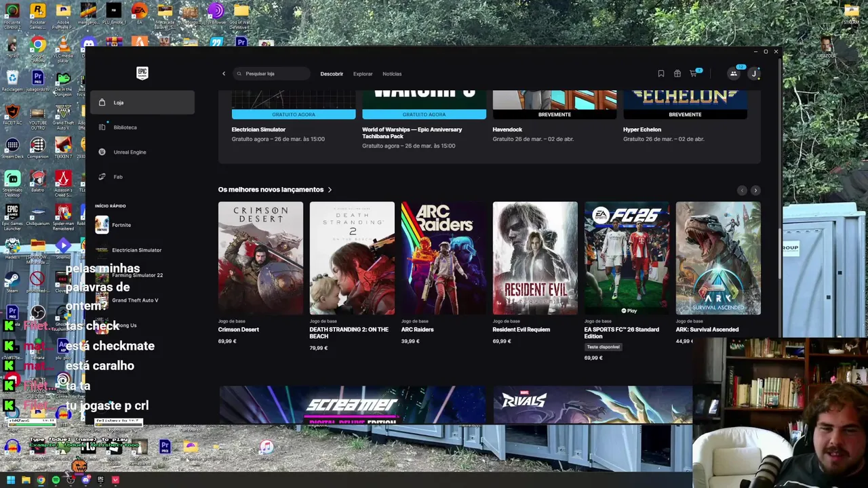Open the Epic Games logo home
The width and height of the screenshot is (868, 488).
pos(142,73)
